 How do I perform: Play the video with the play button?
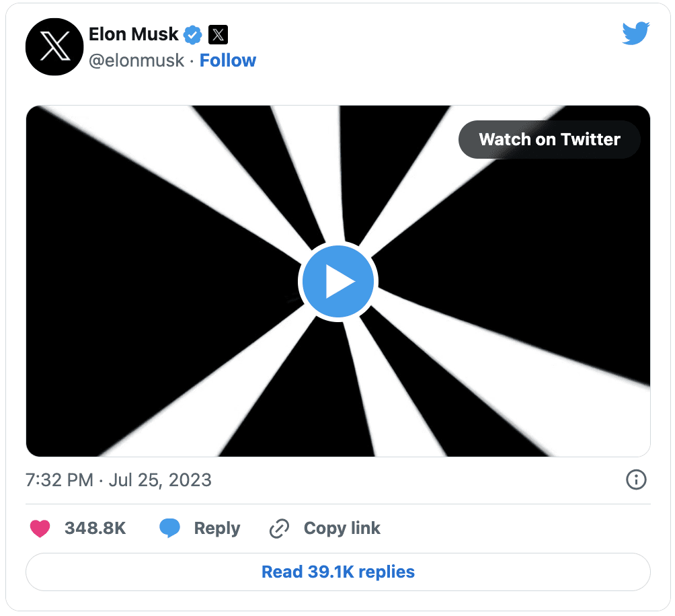tap(338, 281)
